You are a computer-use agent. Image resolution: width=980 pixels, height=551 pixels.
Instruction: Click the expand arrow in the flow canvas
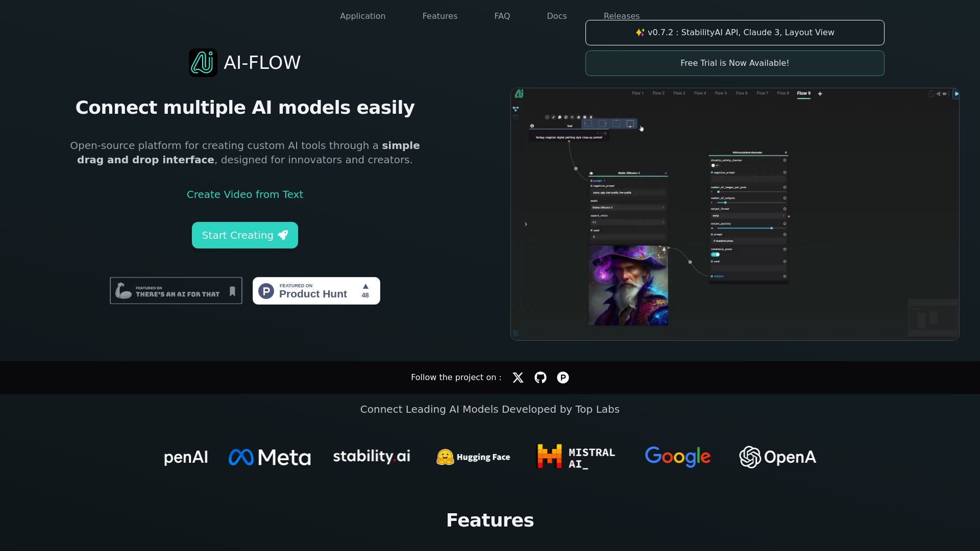click(525, 224)
